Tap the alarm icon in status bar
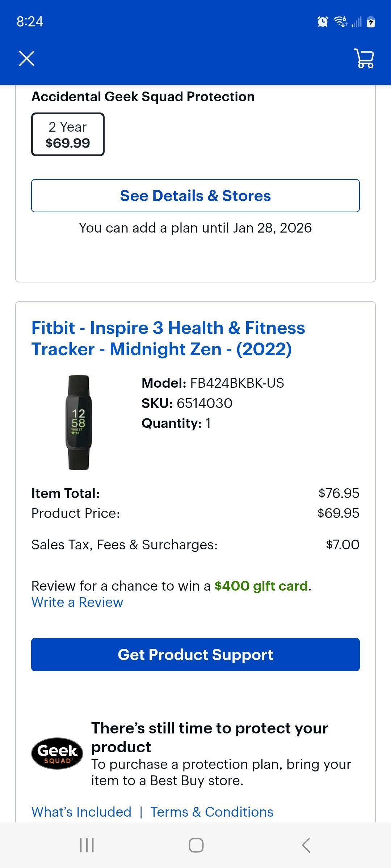Viewport: 391px width, 868px height. click(x=323, y=22)
